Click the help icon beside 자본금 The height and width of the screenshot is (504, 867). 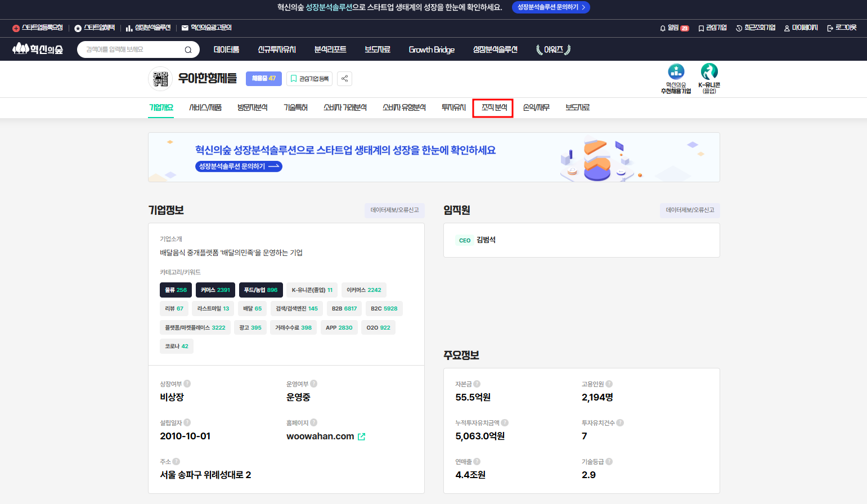tap(477, 384)
